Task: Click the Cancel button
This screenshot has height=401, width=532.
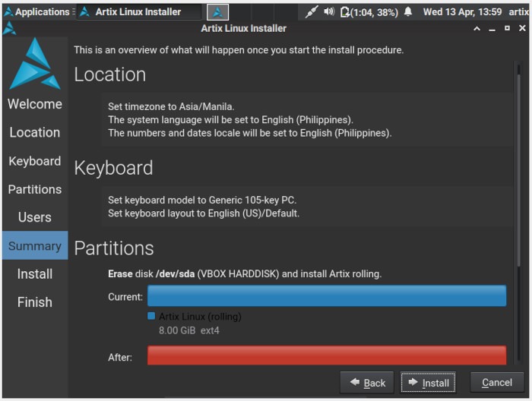Action: (x=497, y=383)
